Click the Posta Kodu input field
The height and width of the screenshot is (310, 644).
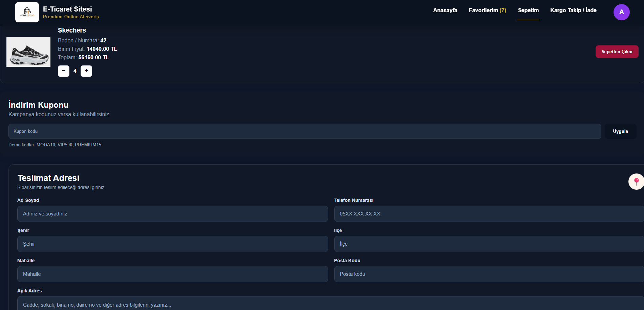[x=489, y=274]
